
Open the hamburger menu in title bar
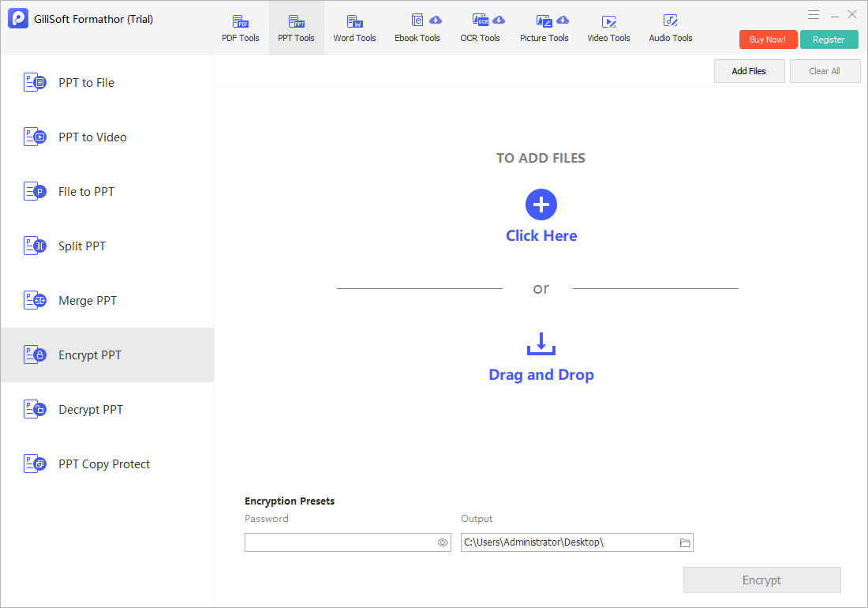click(x=814, y=15)
